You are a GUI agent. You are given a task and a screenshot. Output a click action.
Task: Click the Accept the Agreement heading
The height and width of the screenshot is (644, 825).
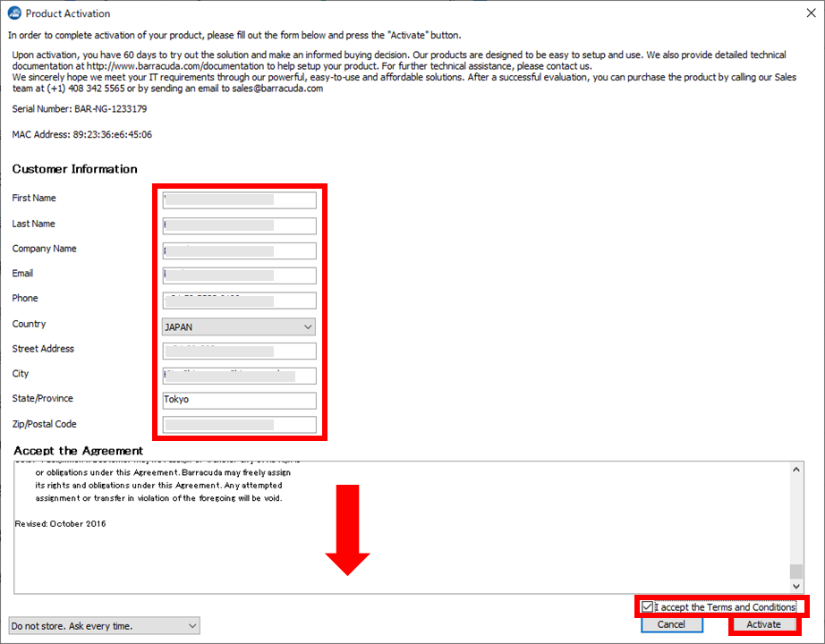[79, 451]
